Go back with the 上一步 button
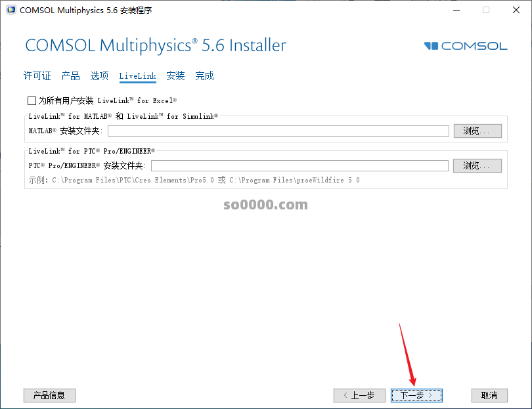 tap(359, 395)
